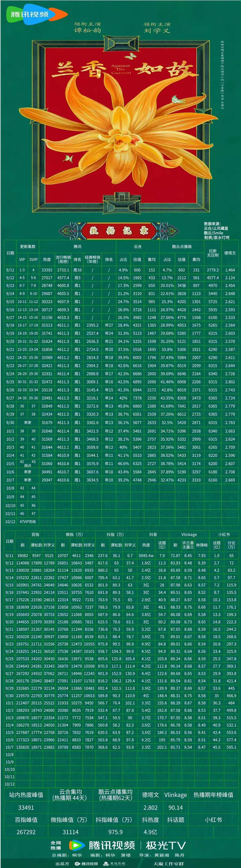This screenshot has width=241, height=868.
Task: Click the 林锦岐 column header
Action: pyautogui.click(x=202, y=545)
